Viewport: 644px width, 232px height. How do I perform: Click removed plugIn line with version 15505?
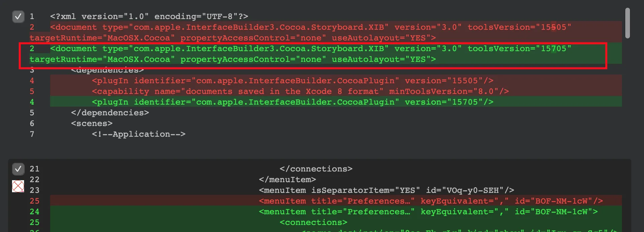tap(292, 81)
